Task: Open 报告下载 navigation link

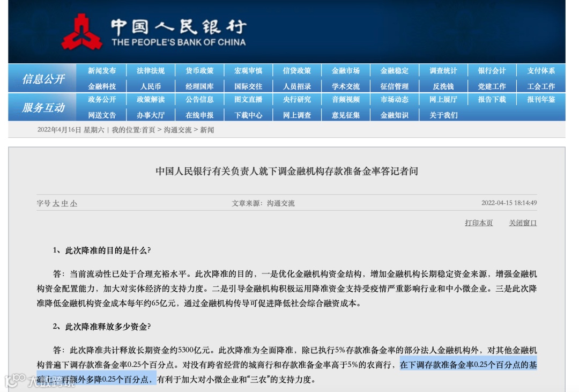Action: pyautogui.click(x=492, y=99)
